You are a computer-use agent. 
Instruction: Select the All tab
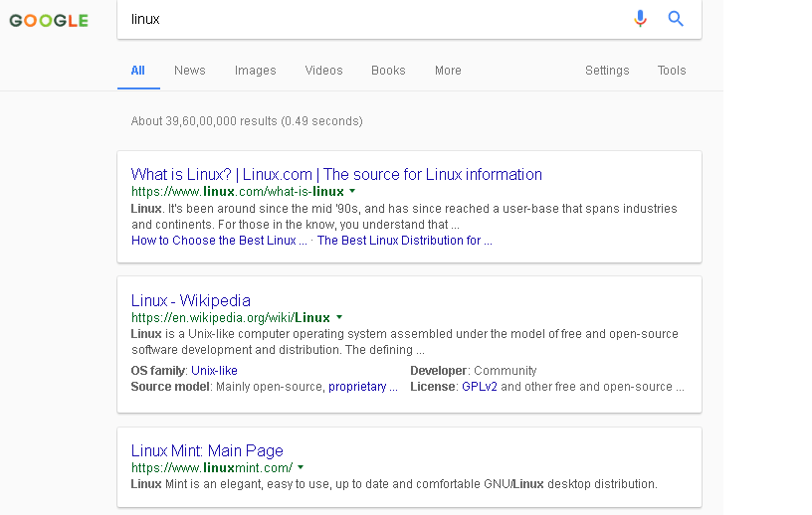tap(137, 71)
